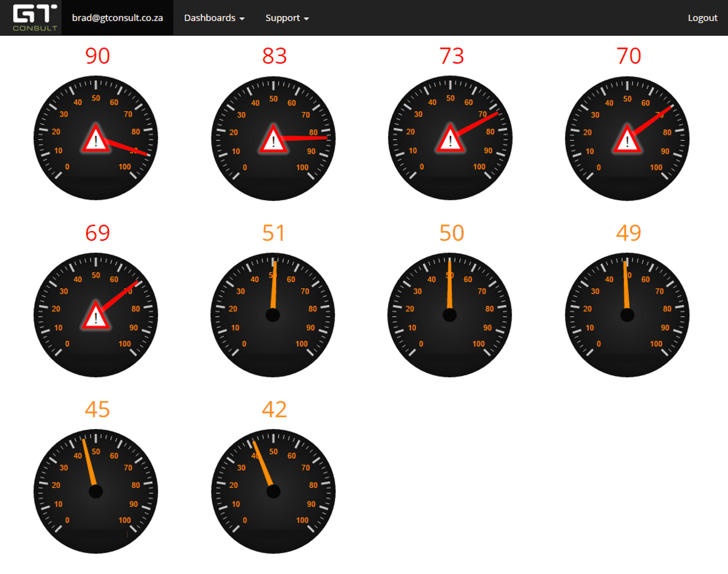Select the red score value 90
The height and width of the screenshot is (574, 728).
click(x=97, y=56)
